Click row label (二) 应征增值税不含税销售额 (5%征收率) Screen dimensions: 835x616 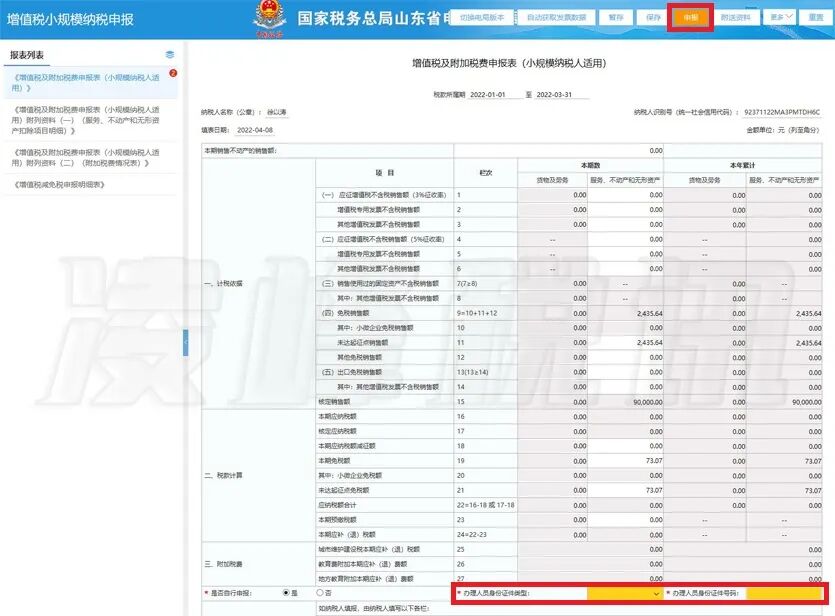tap(383, 240)
